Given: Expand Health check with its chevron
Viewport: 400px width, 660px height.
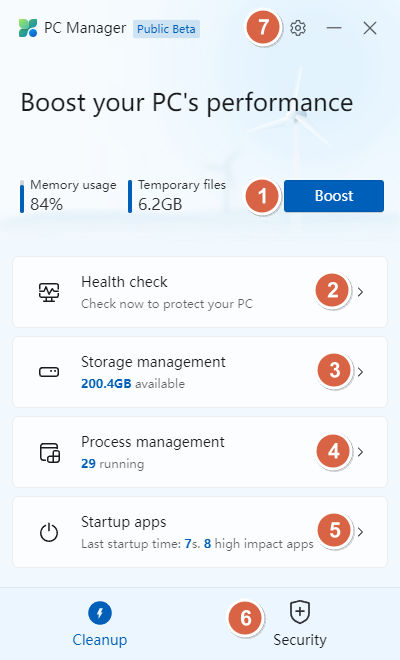Looking at the screenshot, I should pos(360,292).
